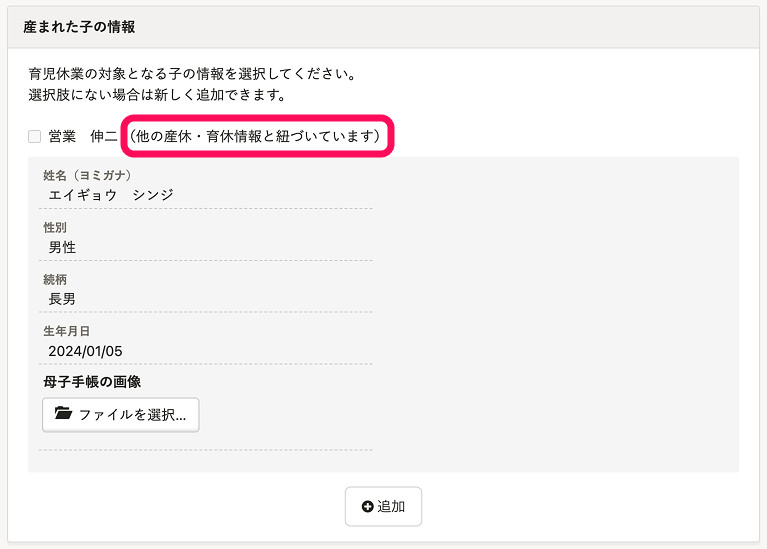The height and width of the screenshot is (549, 767).
Task: Click the 産まれた子の情報 section header
Action: [80, 26]
